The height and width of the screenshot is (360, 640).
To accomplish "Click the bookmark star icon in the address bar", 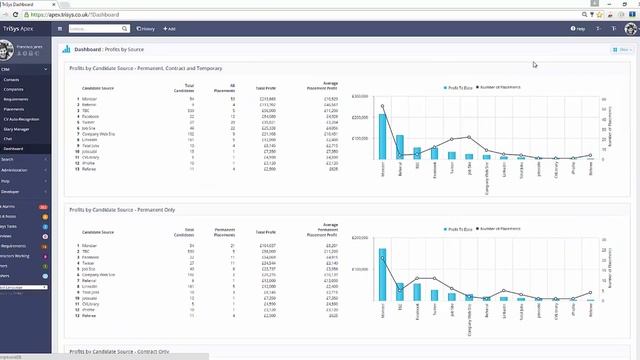I will pyautogui.click(x=600, y=15).
